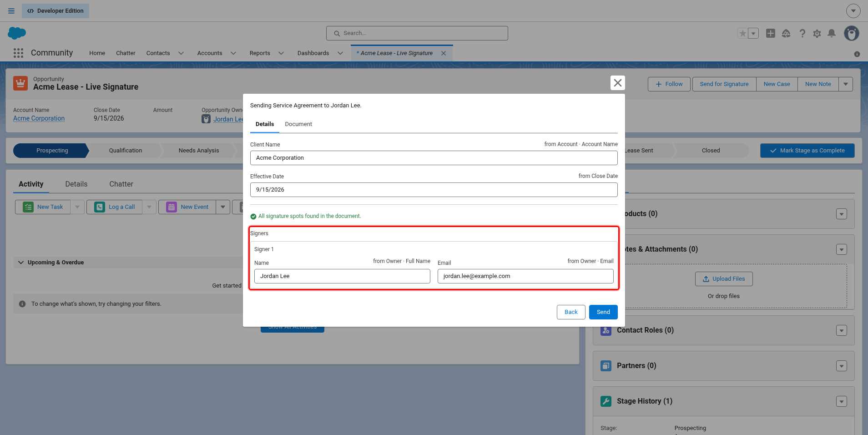Expand the Contacts nav dropdown chevron
Image resolution: width=868 pixels, height=435 pixels.
click(181, 53)
